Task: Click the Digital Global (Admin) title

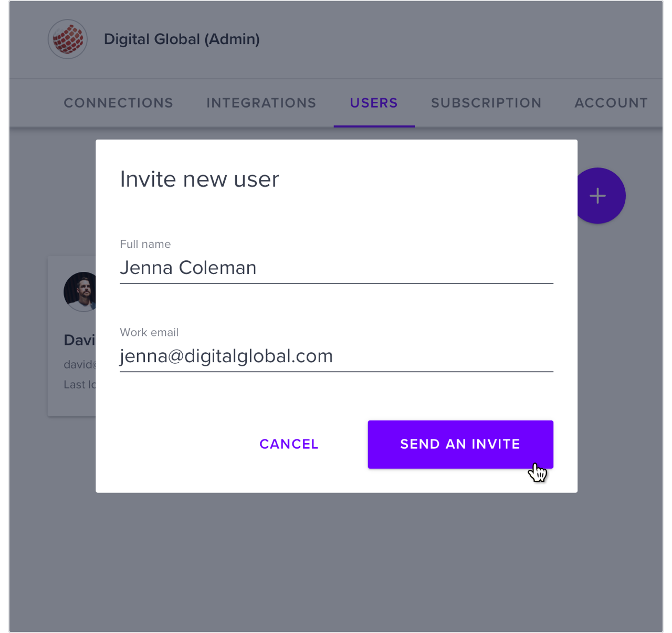Action: coord(182,39)
